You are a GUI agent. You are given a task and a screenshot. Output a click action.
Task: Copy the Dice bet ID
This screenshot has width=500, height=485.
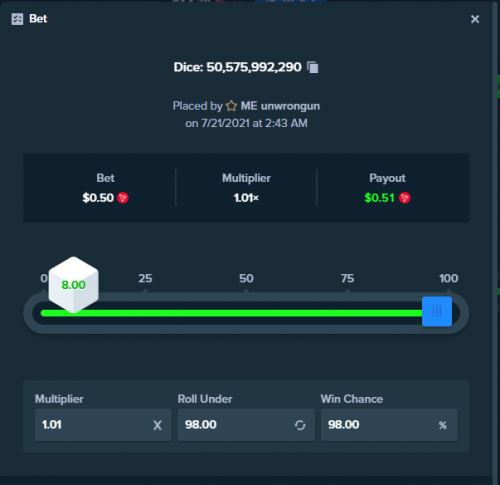tap(313, 67)
